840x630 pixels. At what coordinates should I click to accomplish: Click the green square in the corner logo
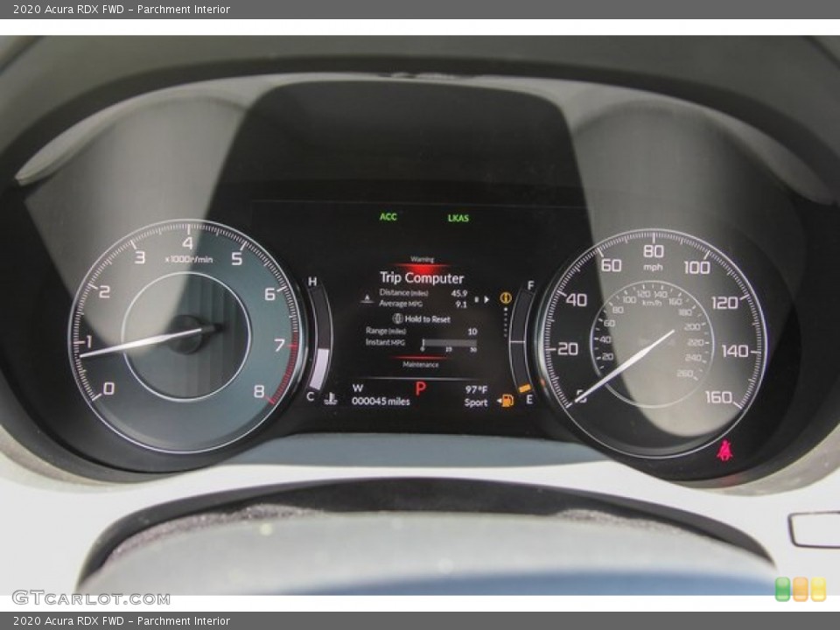coord(782,589)
